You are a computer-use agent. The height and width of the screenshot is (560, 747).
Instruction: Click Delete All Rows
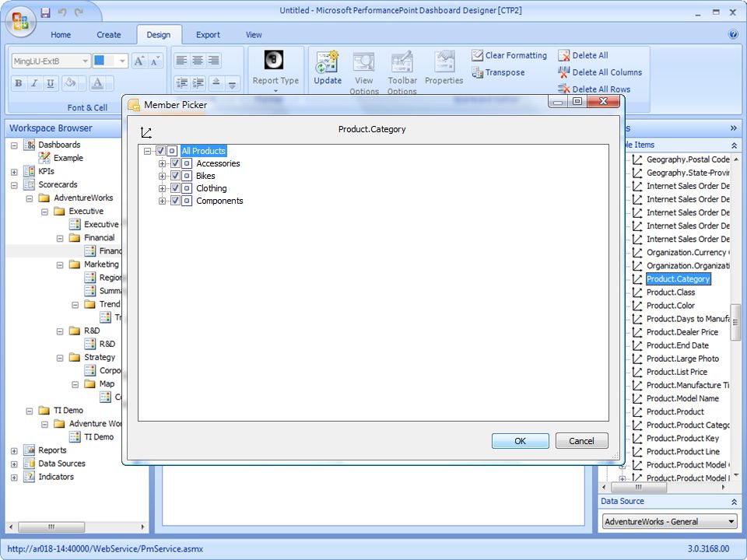tap(594, 89)
